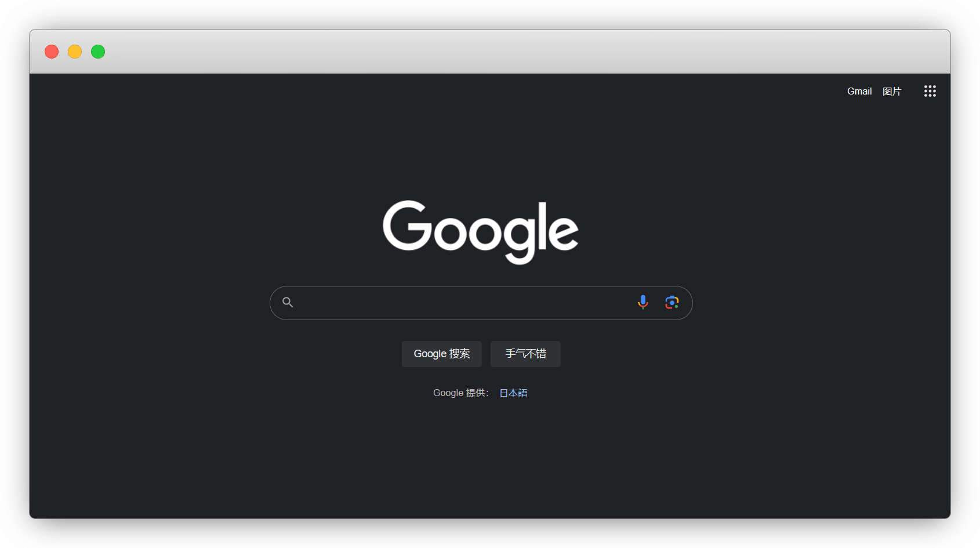Close the window with the red button
The image size is (980, 548).
[x=52, y=52]
